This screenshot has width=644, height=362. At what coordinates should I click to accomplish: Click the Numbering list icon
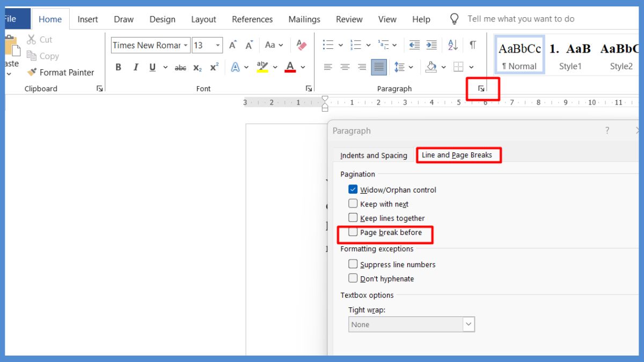[x=355, y=45]
